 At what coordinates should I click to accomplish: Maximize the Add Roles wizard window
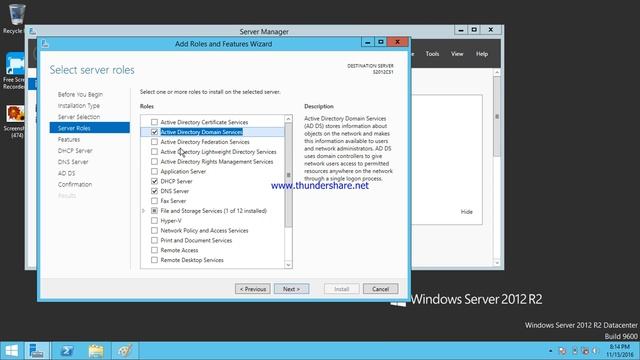(x=381, y=42)
